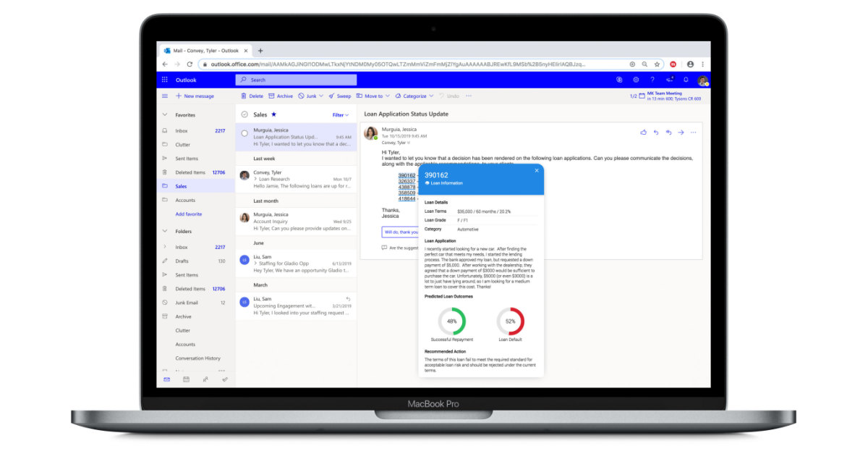The image size is (868, 454).
Task: Click the Like thumbs-up icon on email
Action: tap(643, 133)
